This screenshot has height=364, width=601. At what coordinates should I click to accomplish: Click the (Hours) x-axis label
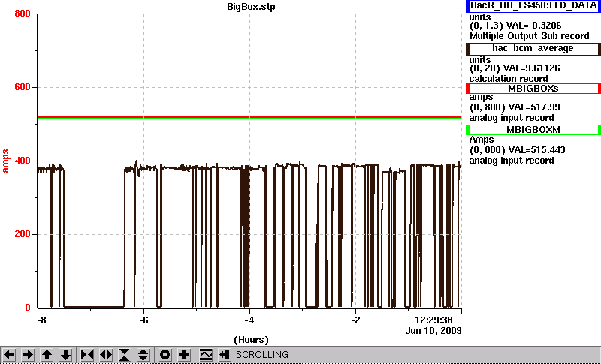(x=251, y=340)
